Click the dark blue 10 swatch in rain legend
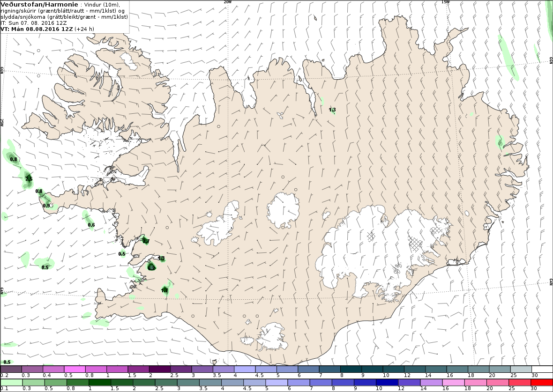The width and height of the screenshot is (553, 392). pyautogui.click(x=387, y=382)
